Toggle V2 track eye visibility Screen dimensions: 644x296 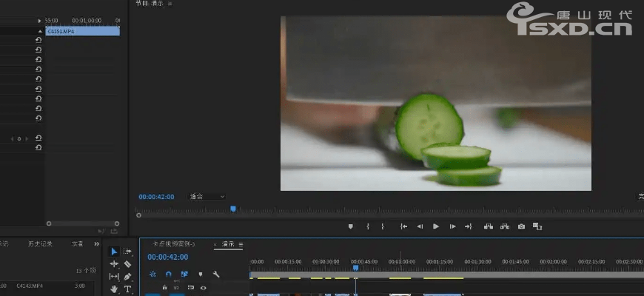coord(203,288)
